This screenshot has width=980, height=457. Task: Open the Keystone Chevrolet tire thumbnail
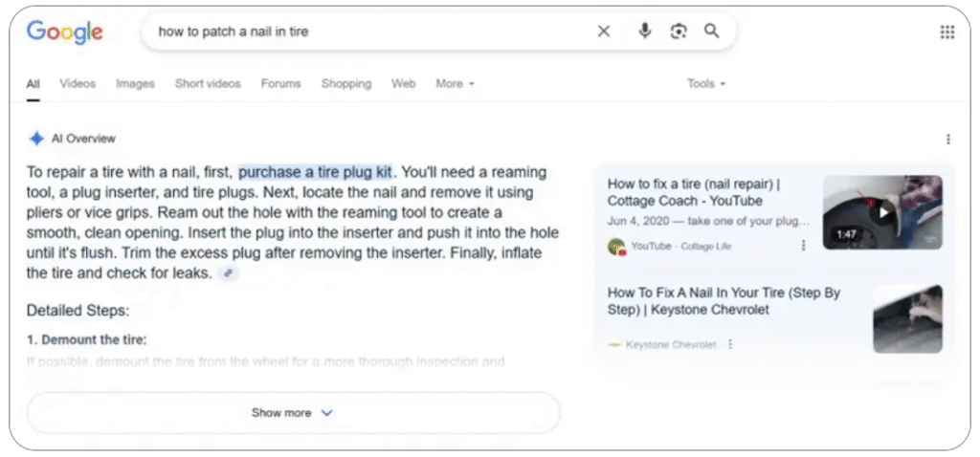[x=907, y=319]
